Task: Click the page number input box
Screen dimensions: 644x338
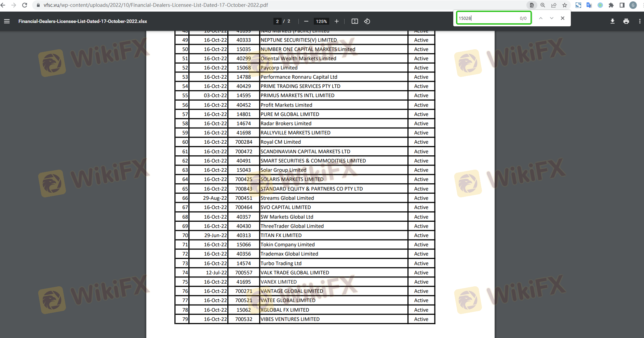Action: (277, 21)
